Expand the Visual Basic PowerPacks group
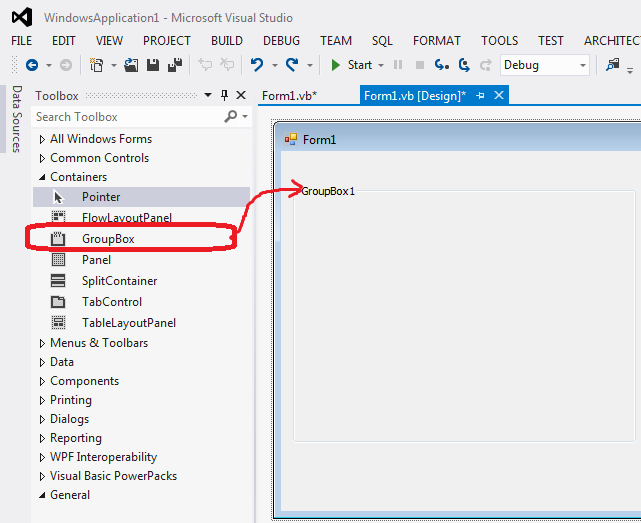Viewport: 641px width, 523px height. pos(42,476)
